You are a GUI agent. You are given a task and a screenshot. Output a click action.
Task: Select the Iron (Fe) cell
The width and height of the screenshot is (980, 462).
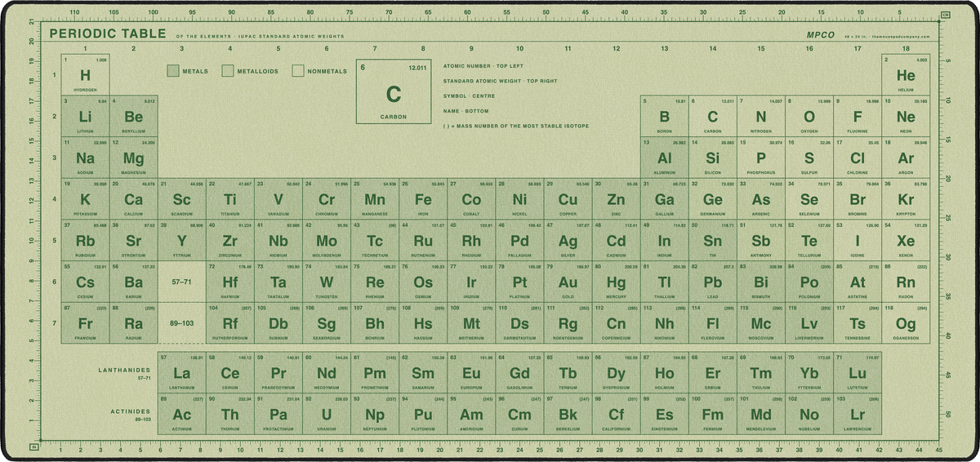423,199
